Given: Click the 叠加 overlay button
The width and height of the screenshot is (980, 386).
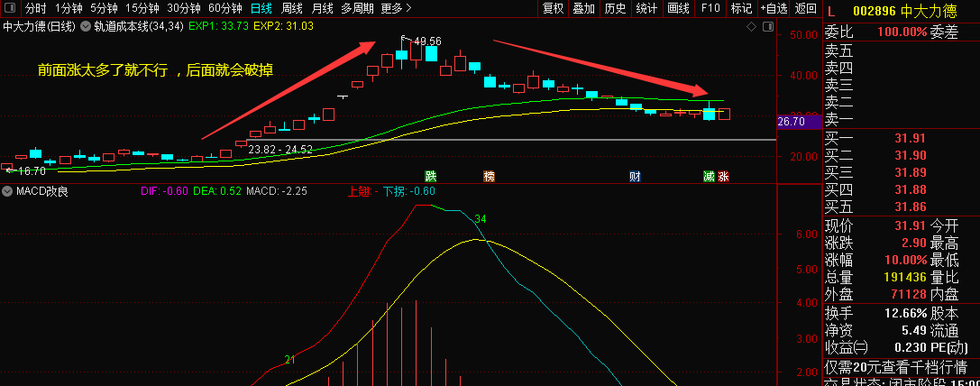Looking at the screenshot, I should point(583,8).
